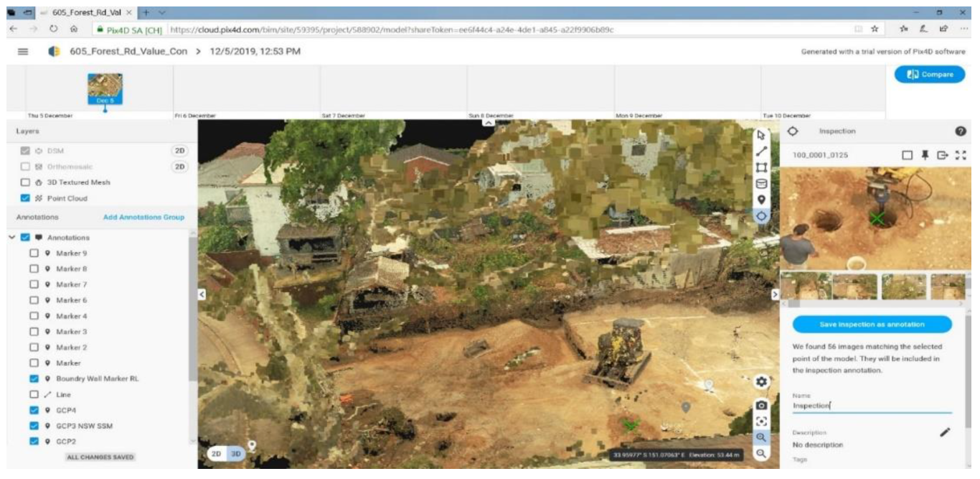This screenshot has height=479, width=980.
Task: Open the hamburger main menu
Action: click(x=22, y=52)
